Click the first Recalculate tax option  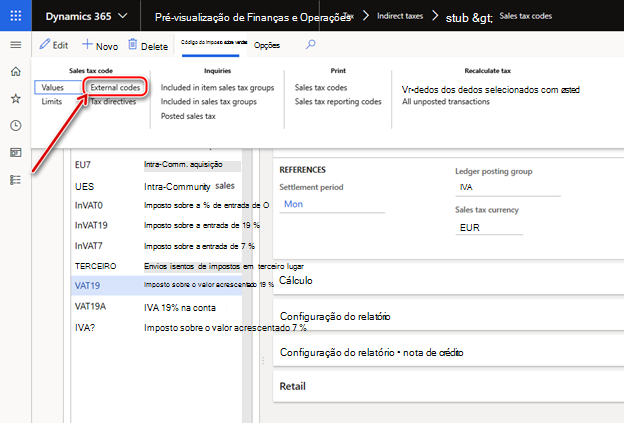[x=490, y=90]
